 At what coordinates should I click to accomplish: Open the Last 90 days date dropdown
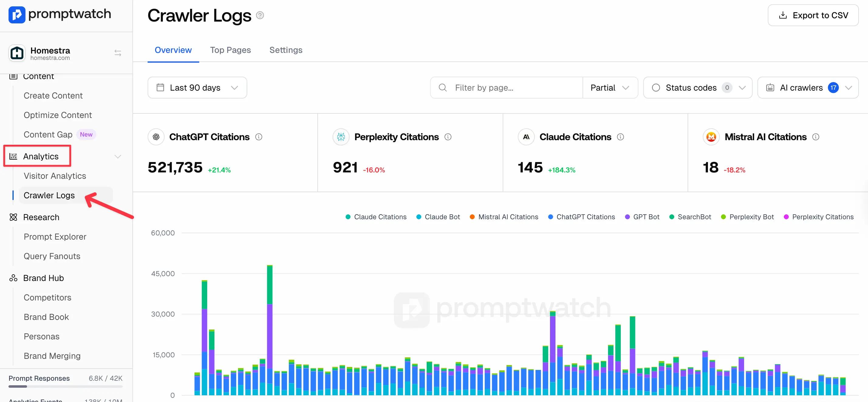197,88
